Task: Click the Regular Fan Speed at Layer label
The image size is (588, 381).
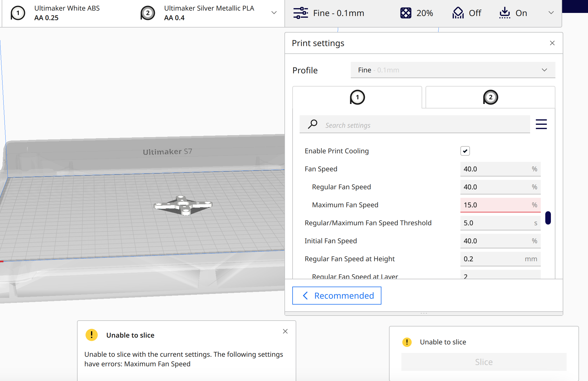Action: click(x=355, y=276)
